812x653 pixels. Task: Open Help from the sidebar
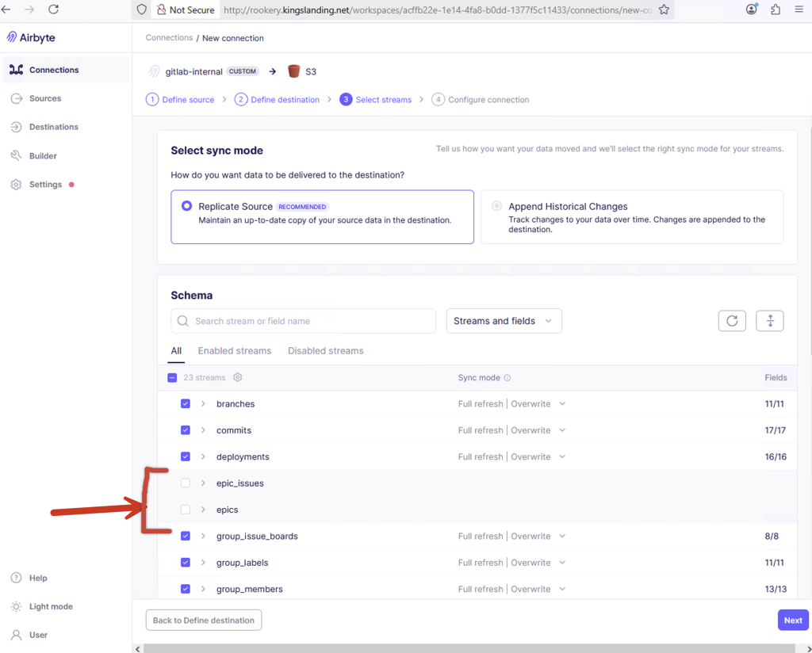tap(40, 578)
